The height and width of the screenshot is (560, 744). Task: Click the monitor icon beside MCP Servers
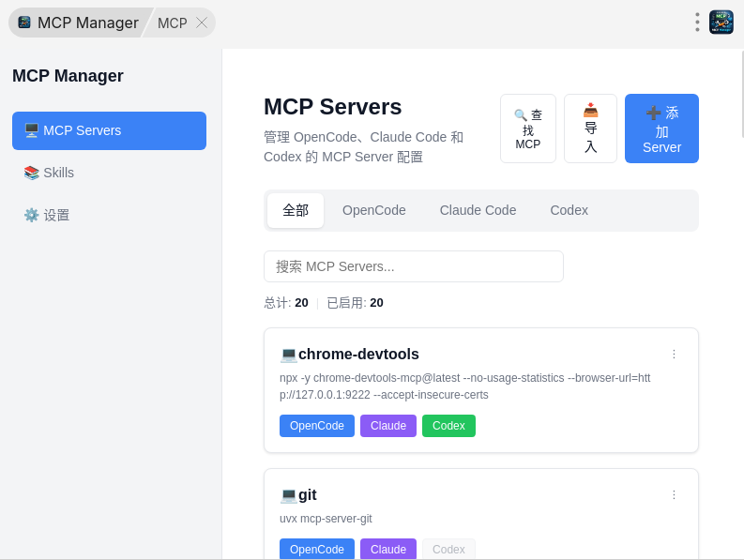click(31, 130)
